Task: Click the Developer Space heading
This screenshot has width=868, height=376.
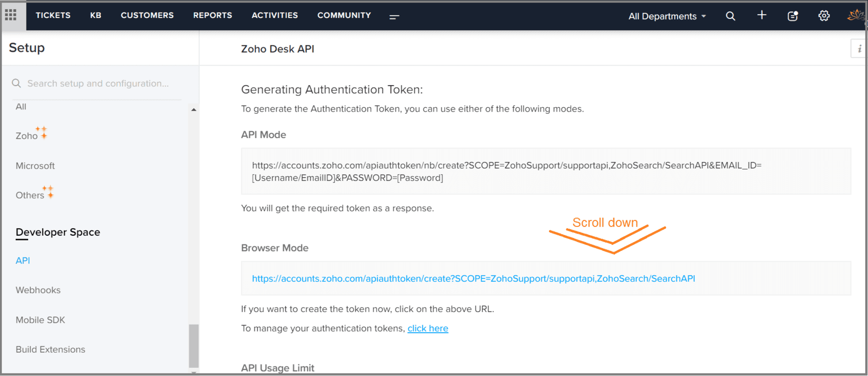Action: [x=58, y=232]
